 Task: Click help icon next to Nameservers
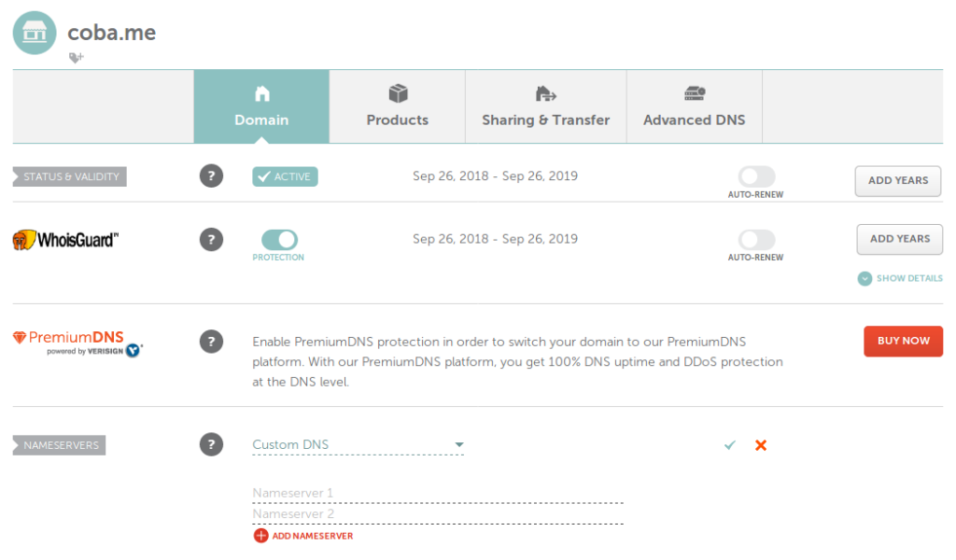212,445
